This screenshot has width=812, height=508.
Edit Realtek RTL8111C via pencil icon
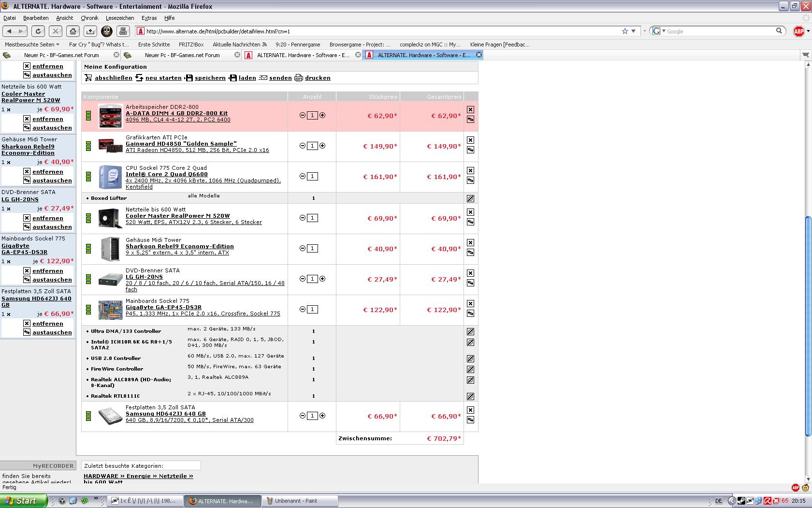click(470, 397)
